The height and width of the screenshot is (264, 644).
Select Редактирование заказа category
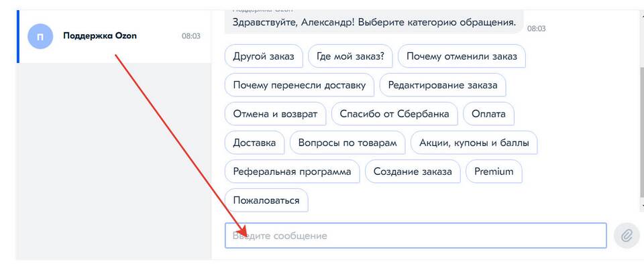click(443, 85)
